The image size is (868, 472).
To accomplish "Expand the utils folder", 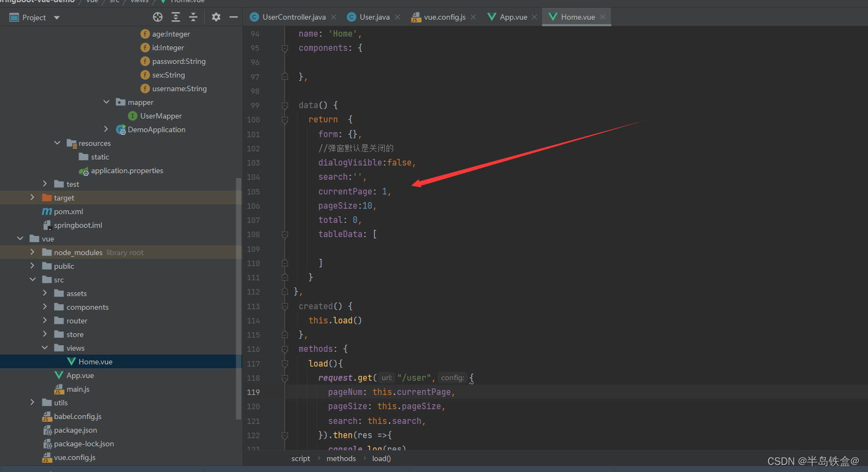I will (x=32, y=403).
